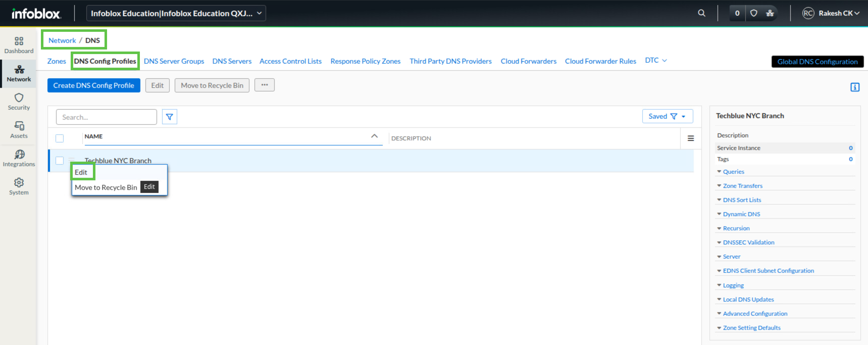Screen dimensions: 868x345
Task: Open the column settings hamburger menu
Action: (691, 138)
